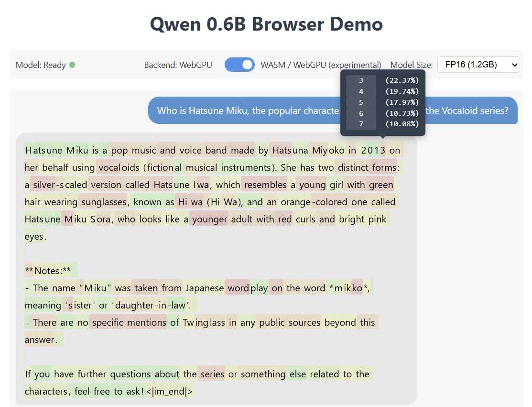Click the 'orange' token in the response

click(x=295, y=202)
